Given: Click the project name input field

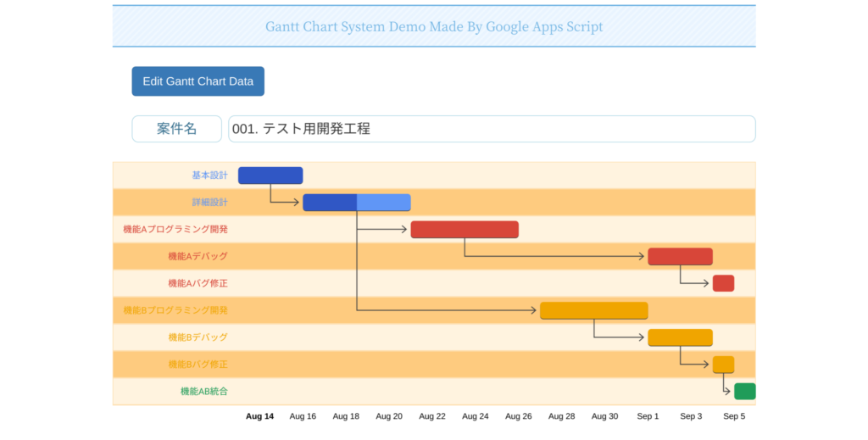Looking at the screenshot, I should tap(492, 129).
